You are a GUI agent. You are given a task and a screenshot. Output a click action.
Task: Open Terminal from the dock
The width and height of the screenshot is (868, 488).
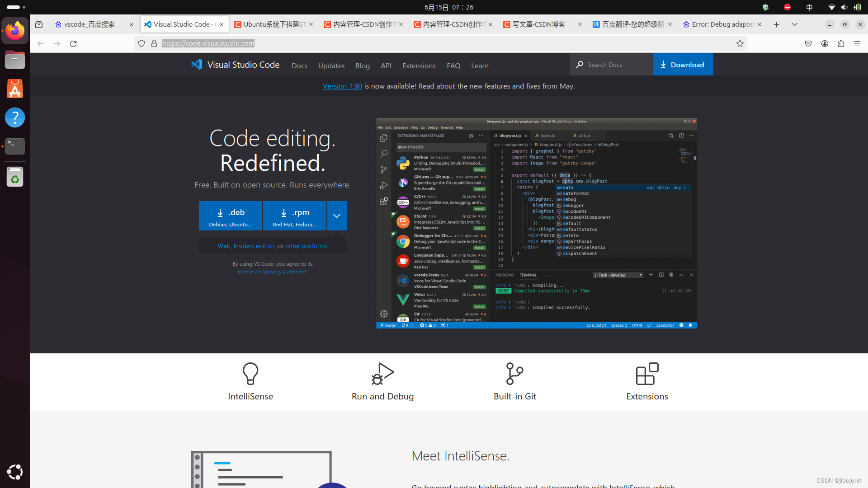point(15,146)
